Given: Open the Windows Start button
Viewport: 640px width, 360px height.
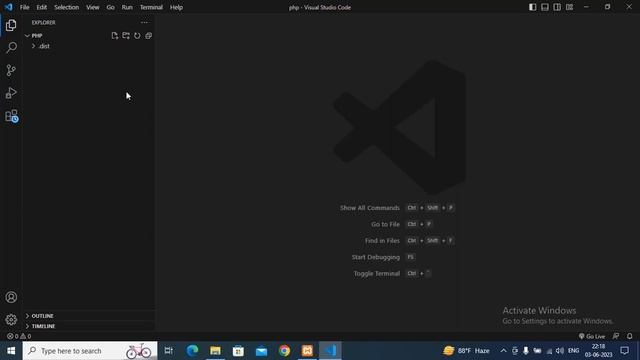Looking at the screenshot, I should coord(11,351).
